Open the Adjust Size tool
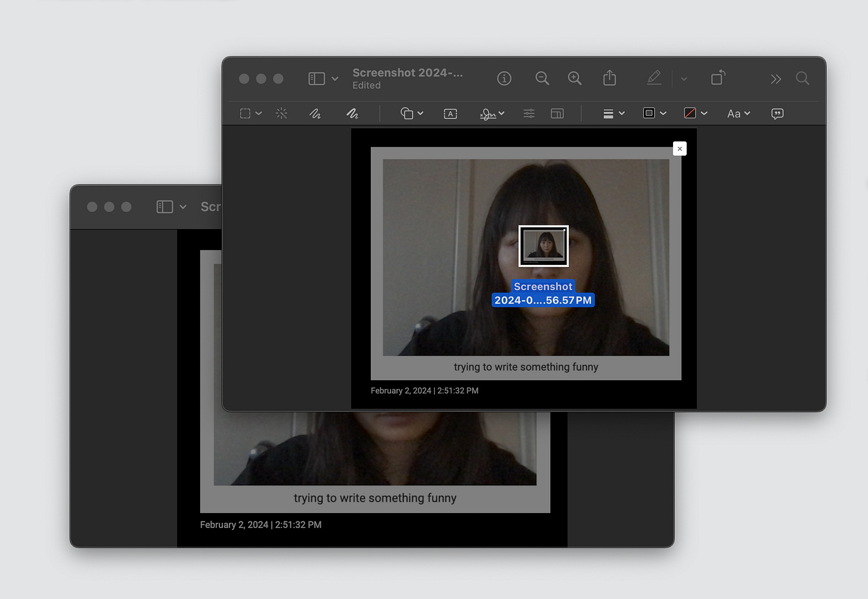Screen dimensions: 868x599 pos(557,113)
